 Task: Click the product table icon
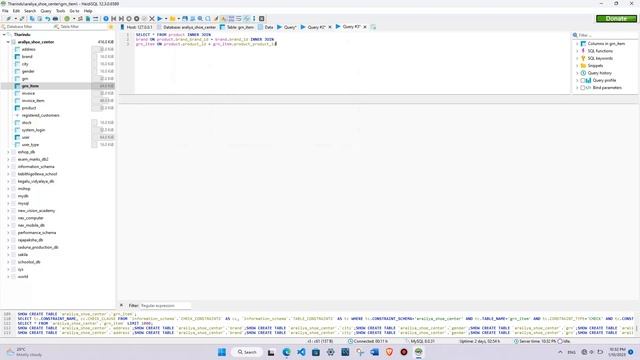tap(17, 108)
